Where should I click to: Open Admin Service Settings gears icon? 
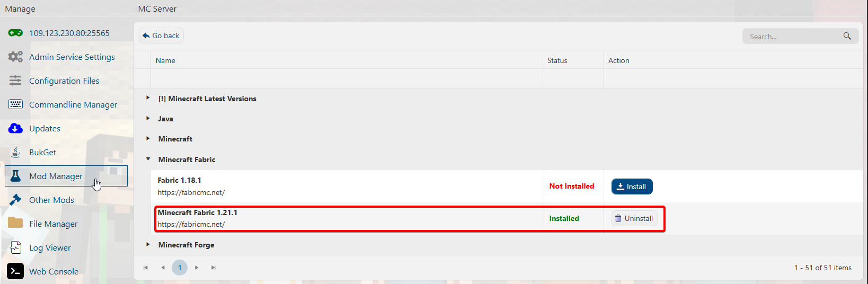coord(15,57)
